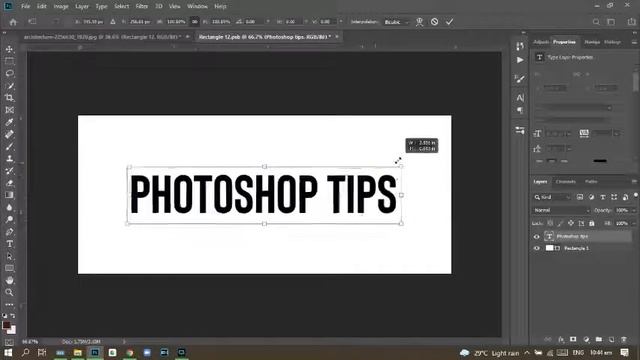Select the Frame tool
640x360 pixels.
(9, 110)
